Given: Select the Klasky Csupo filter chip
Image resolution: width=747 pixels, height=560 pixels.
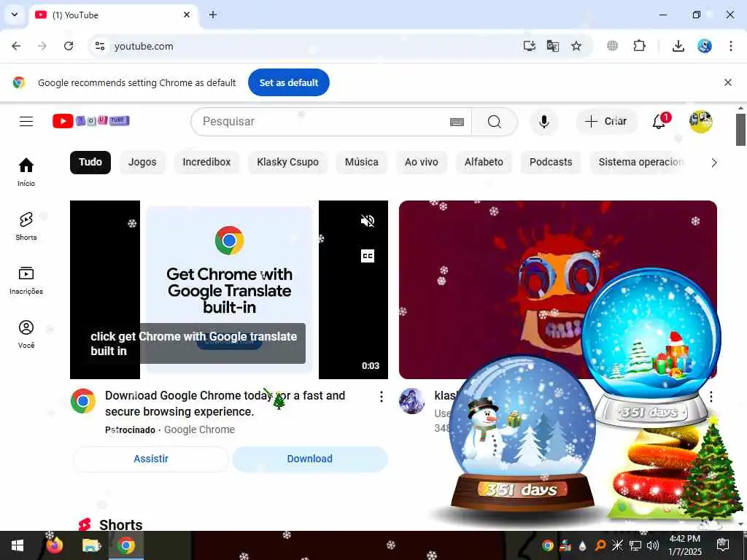Looking at the screenshot, I should click(287, 163).
